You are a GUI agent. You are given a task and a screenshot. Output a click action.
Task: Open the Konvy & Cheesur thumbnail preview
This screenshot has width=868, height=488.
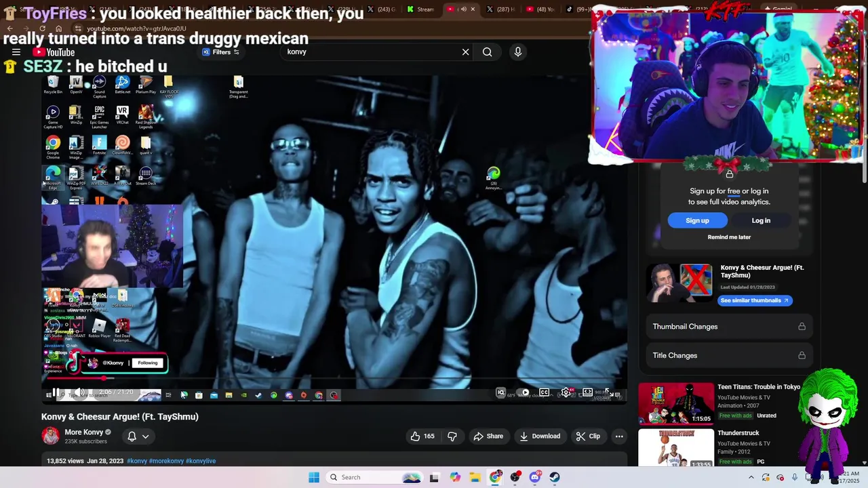pos(679,283)
